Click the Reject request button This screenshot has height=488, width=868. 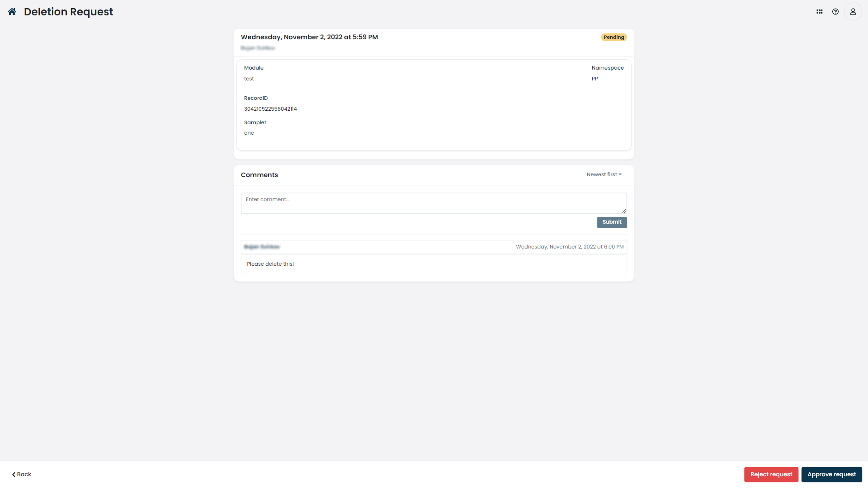(x=771, y=474)
